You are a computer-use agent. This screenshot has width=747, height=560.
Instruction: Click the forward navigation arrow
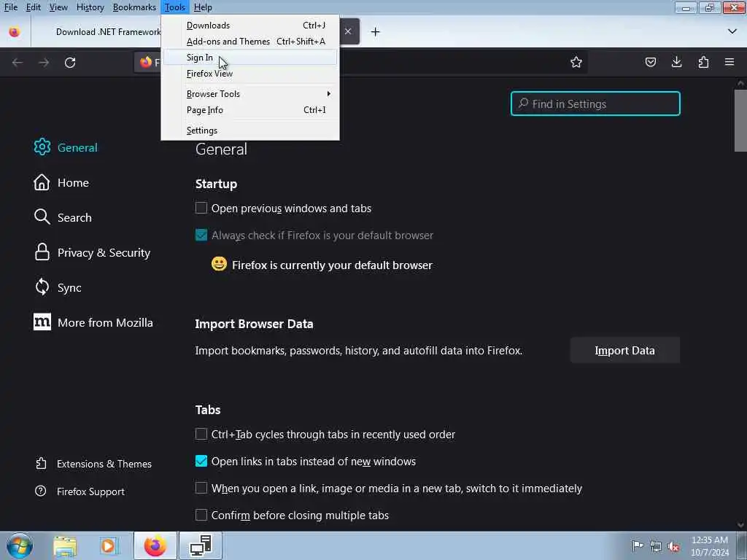tap(44, 63)
